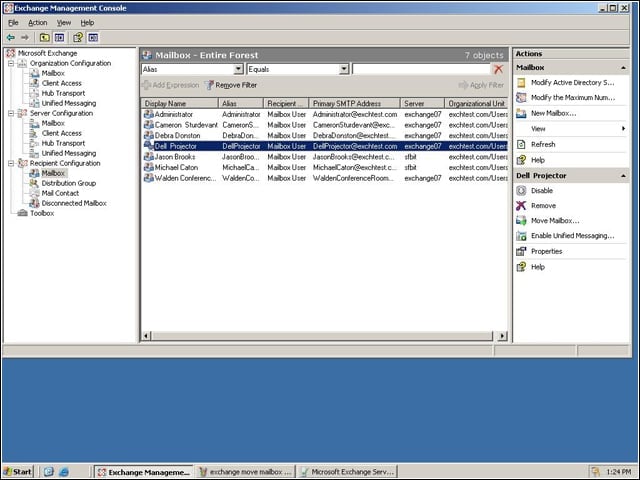Collapse the Recipient Configuration tree node

click(x=11, y=163)
